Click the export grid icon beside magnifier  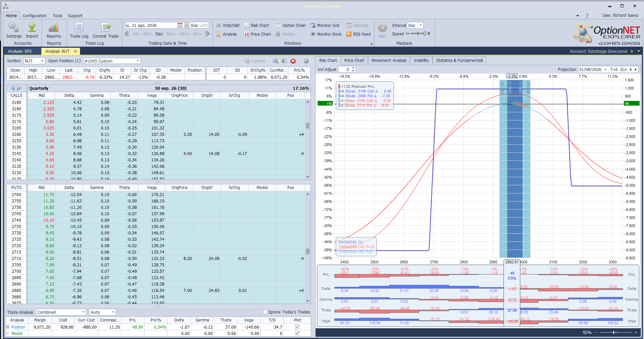(284, 61)
